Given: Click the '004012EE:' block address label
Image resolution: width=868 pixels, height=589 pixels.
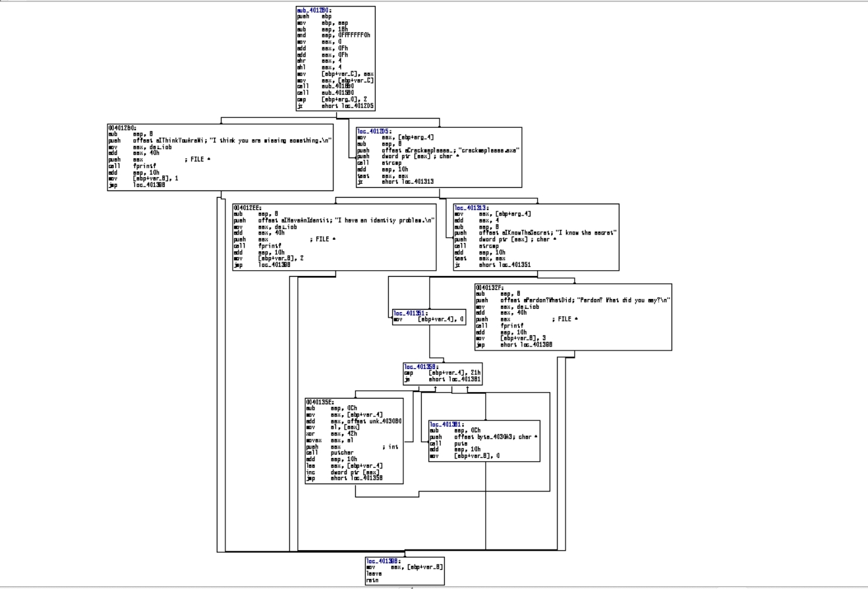Looking at the screenshot, I should pos(248,208).
